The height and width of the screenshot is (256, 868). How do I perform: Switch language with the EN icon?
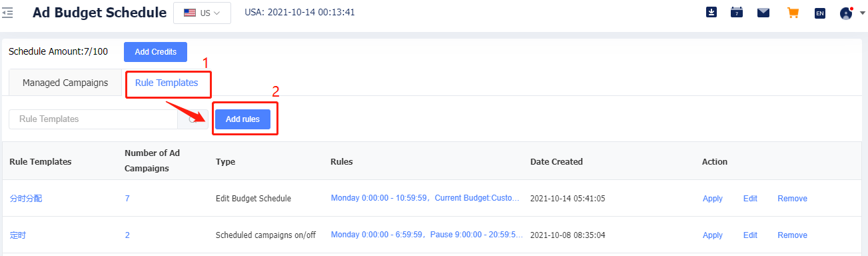click(x=820, y=13)
